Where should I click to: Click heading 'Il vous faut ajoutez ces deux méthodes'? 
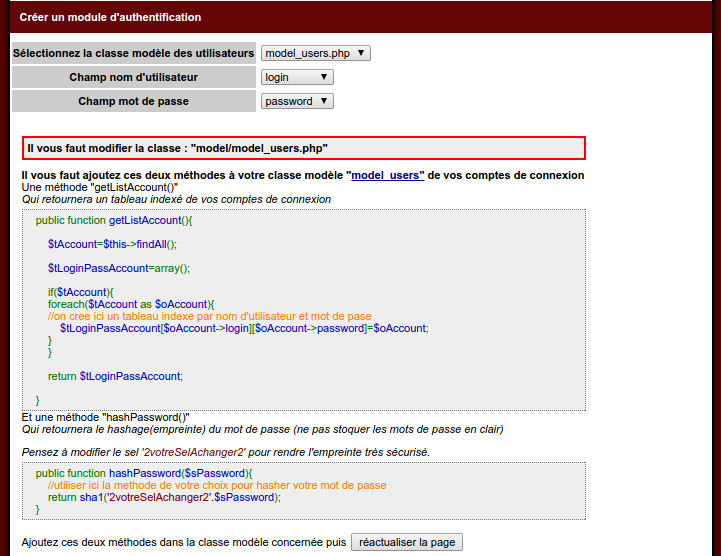[303, 175]
